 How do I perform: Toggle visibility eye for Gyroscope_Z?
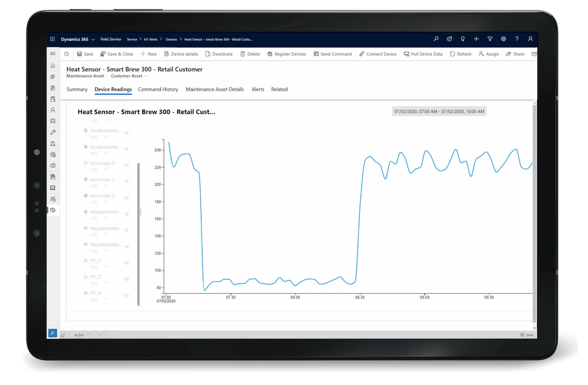pos(126,198)
